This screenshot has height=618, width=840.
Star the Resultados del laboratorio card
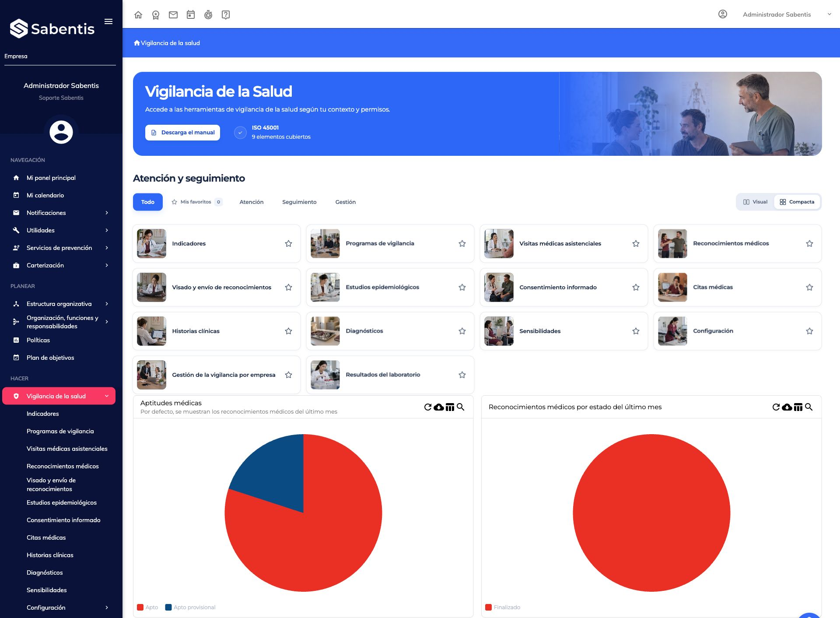click(x=462, y=375)
